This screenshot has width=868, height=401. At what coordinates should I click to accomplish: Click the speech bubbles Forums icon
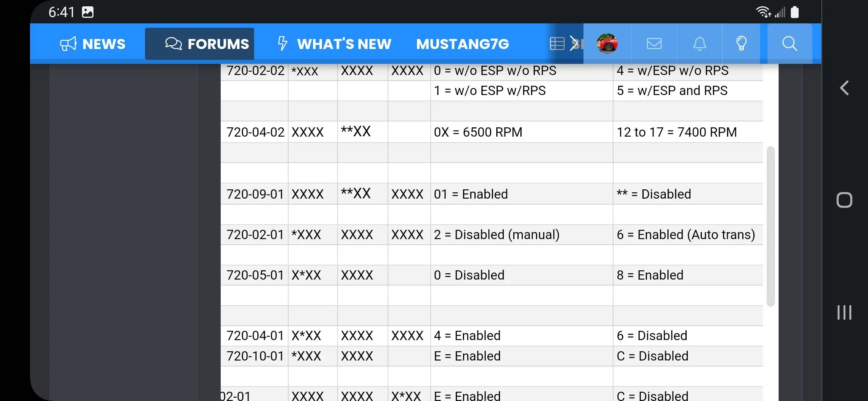(x=174, y=44)
